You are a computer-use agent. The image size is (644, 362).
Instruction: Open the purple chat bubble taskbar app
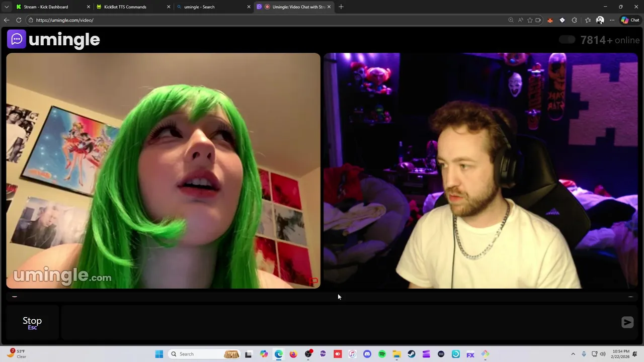(323, 354)
